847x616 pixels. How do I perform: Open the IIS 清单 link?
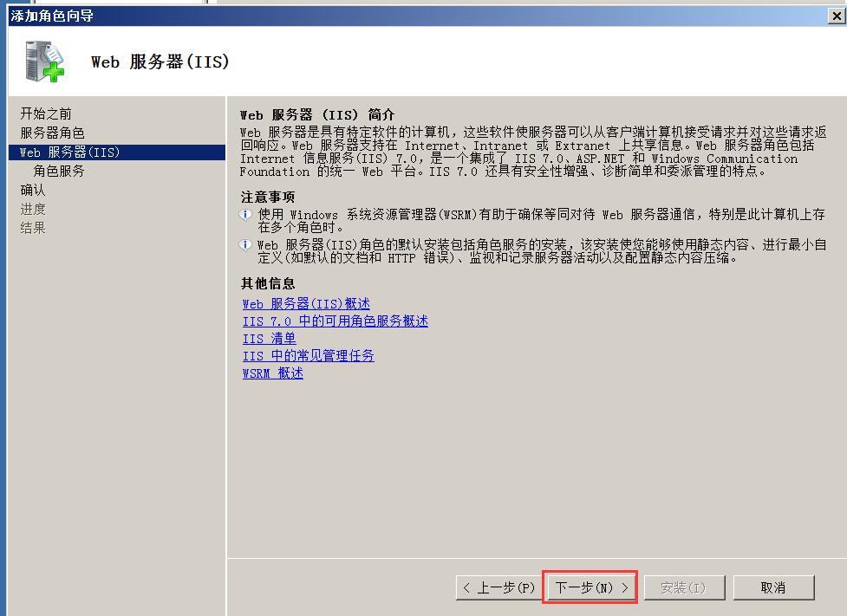(269, 339)
